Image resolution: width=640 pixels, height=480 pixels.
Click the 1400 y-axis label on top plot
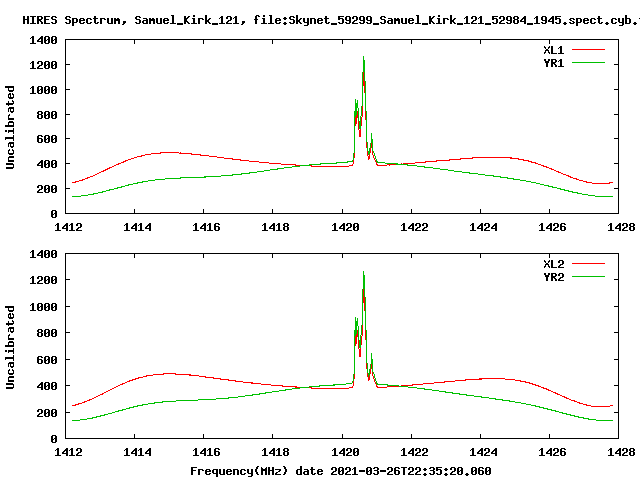[x=43, y=40]
